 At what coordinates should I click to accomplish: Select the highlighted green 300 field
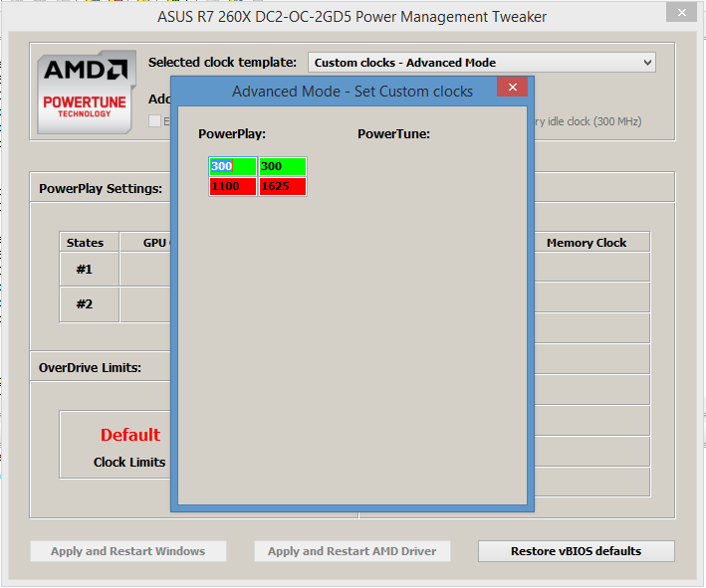[233, 166]
